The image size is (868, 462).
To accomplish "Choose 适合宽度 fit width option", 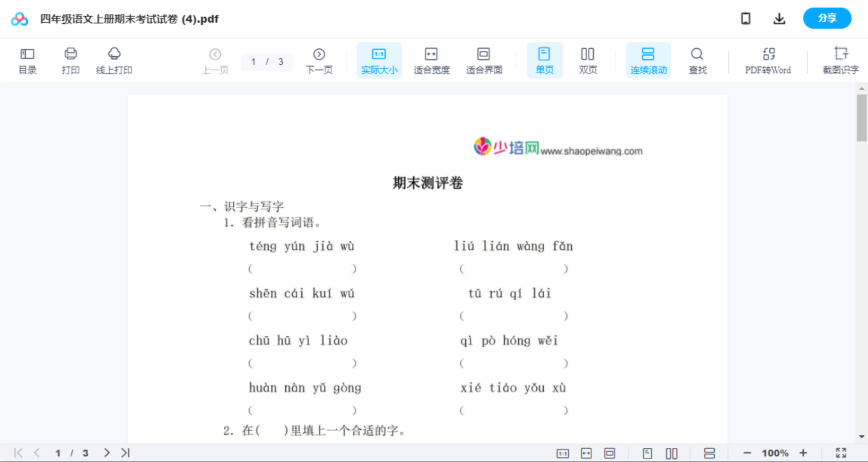I will pos(431,60).
